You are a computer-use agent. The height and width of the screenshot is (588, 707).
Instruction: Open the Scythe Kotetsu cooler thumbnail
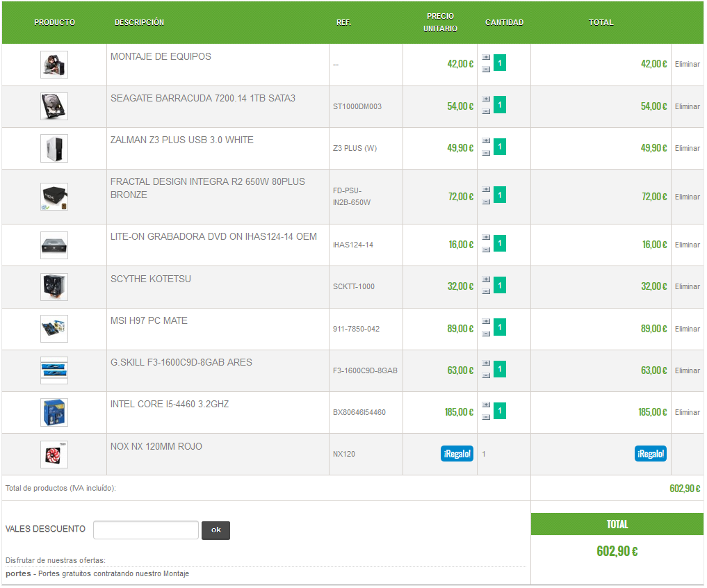54,287
